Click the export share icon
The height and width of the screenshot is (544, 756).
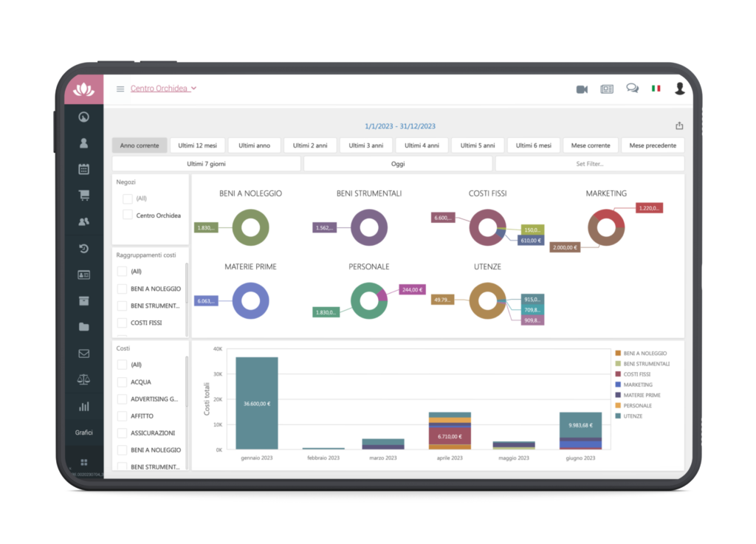(x=679, y=125)
